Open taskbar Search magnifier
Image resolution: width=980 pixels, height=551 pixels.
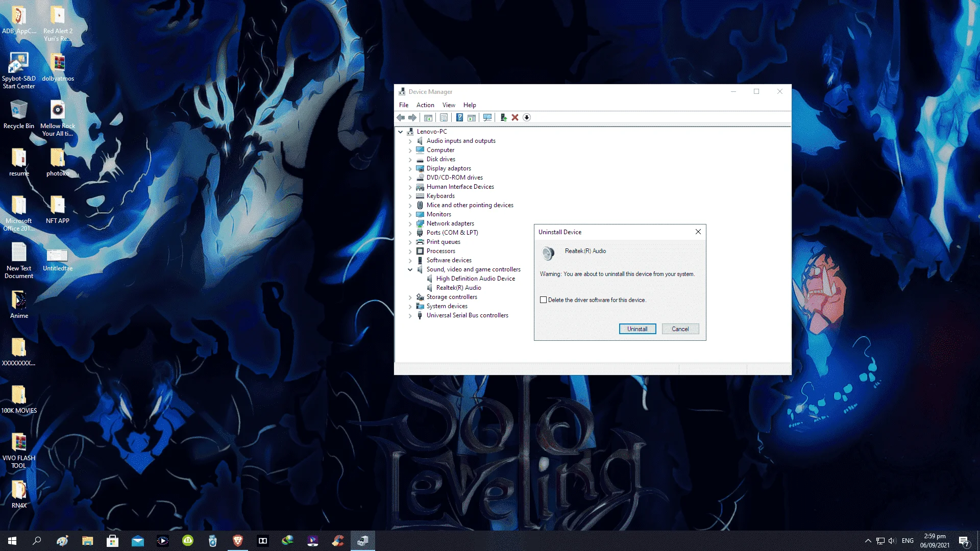37,541
